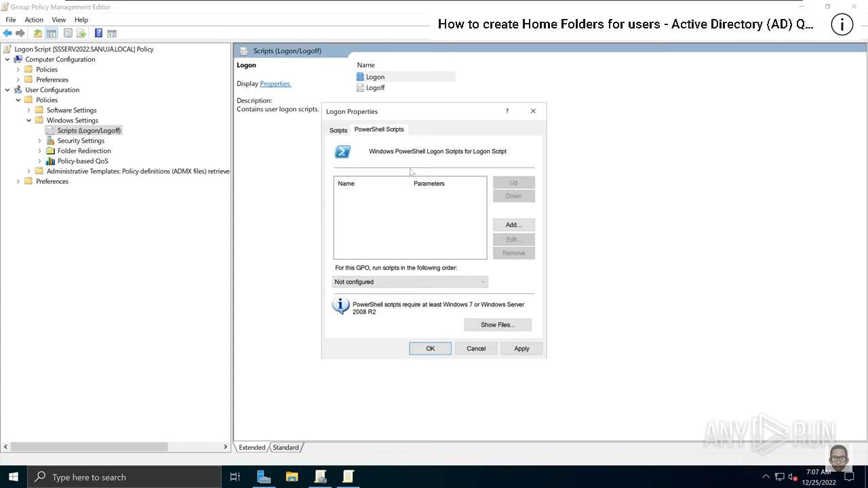Click the Forward arrow in the toolbar
Screen dimensions: 868x488
(x=20, y=33)
